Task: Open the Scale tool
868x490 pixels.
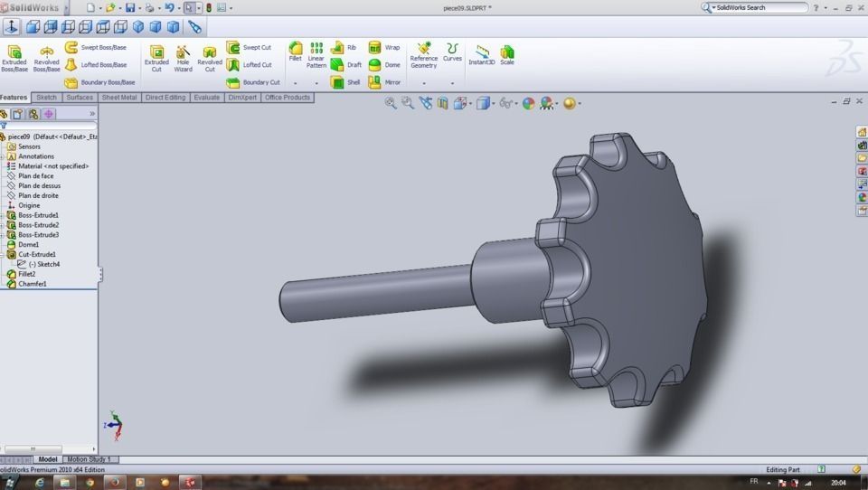Action: (507, 55)
